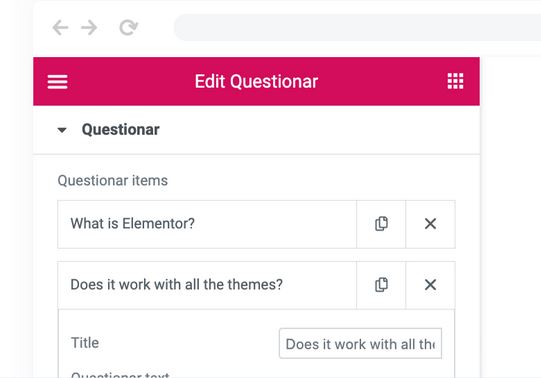Viewport: 541px width, 378px height.
Task: Reload the browser page
Action: click(128, 28)
